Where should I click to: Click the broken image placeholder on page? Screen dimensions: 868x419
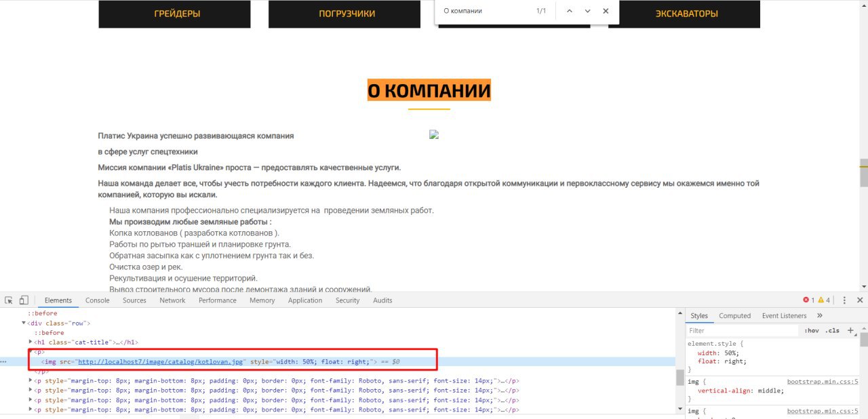click(434, 135)
